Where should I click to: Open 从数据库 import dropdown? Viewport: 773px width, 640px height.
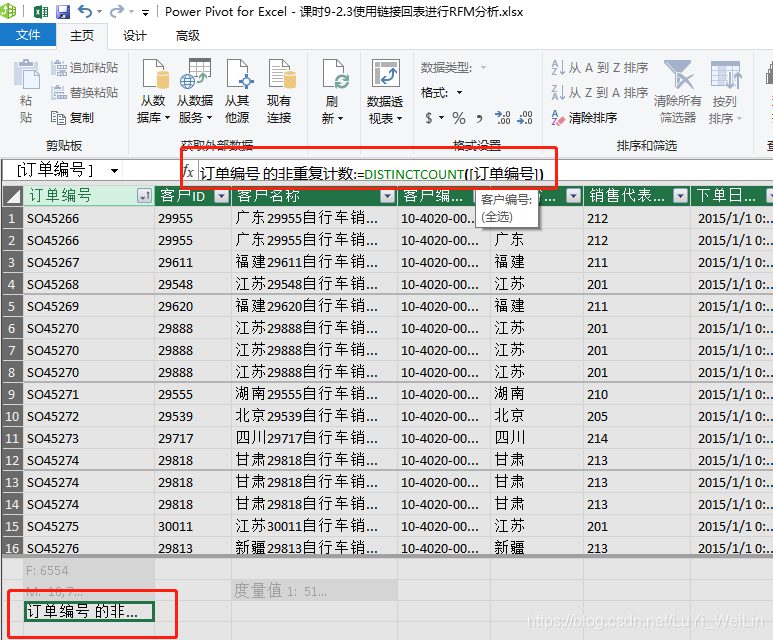[x=153, y=91]
